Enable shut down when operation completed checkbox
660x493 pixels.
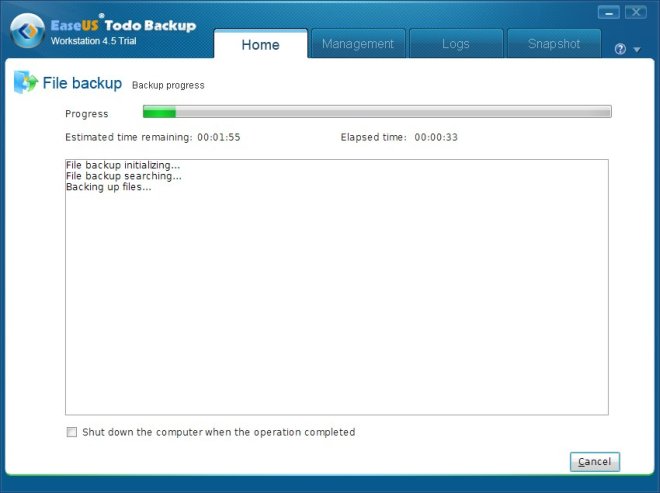[72, 432]
